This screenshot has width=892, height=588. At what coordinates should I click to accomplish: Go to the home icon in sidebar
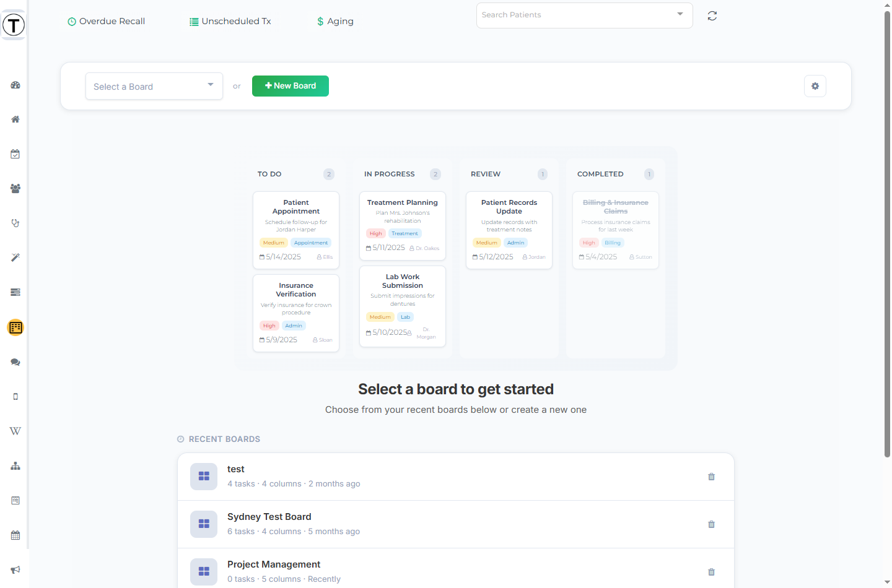[15, 119]
